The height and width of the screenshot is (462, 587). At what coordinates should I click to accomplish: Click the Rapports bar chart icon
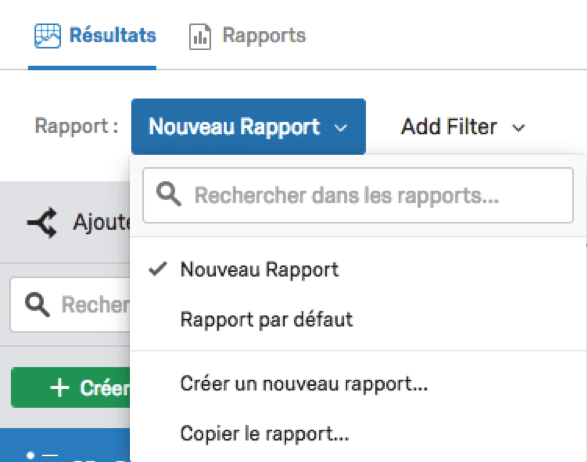click(200, 36)
